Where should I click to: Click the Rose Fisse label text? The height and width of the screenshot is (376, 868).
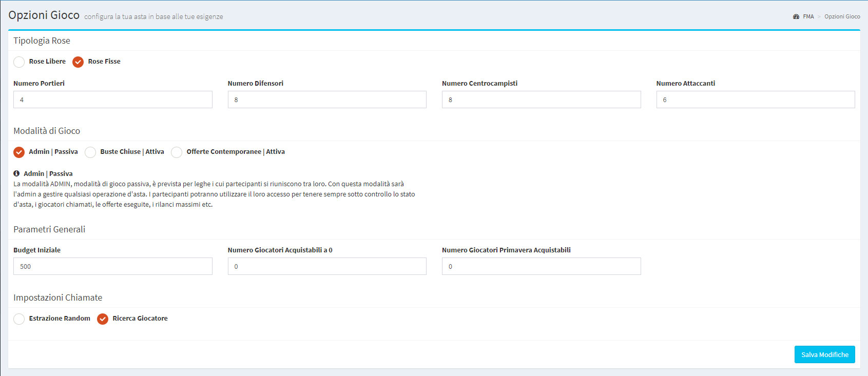104,62
